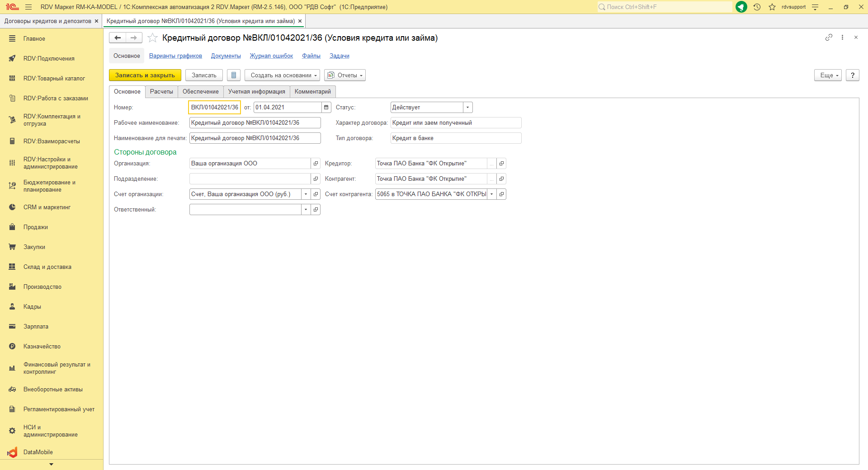This screenshot has height=470, width=868.
Task: Click the Подразделение input field
Action: point(250,179)
